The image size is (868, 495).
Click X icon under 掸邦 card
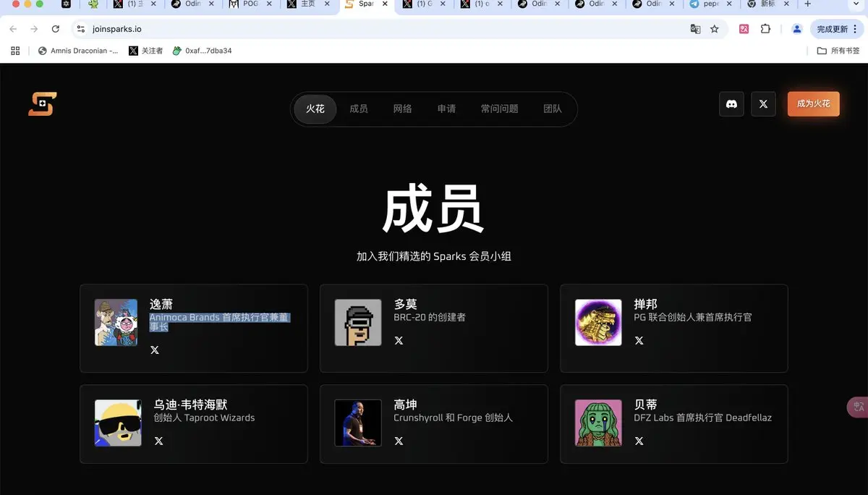639,340
